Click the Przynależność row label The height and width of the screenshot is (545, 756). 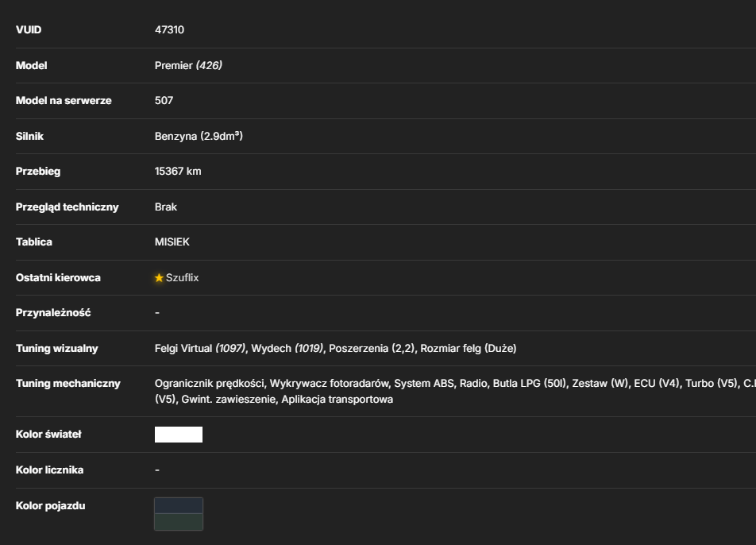(x=53, y=312)
